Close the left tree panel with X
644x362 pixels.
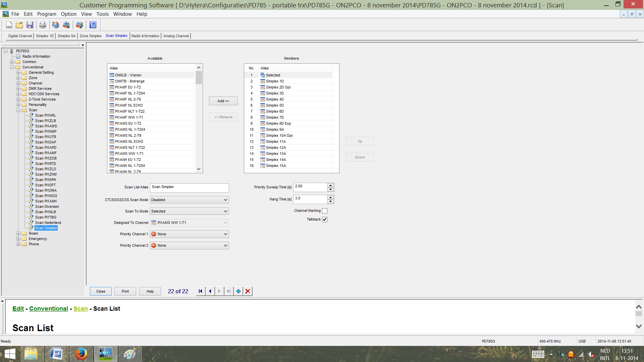pyautogui.click(x=83, y=45)
